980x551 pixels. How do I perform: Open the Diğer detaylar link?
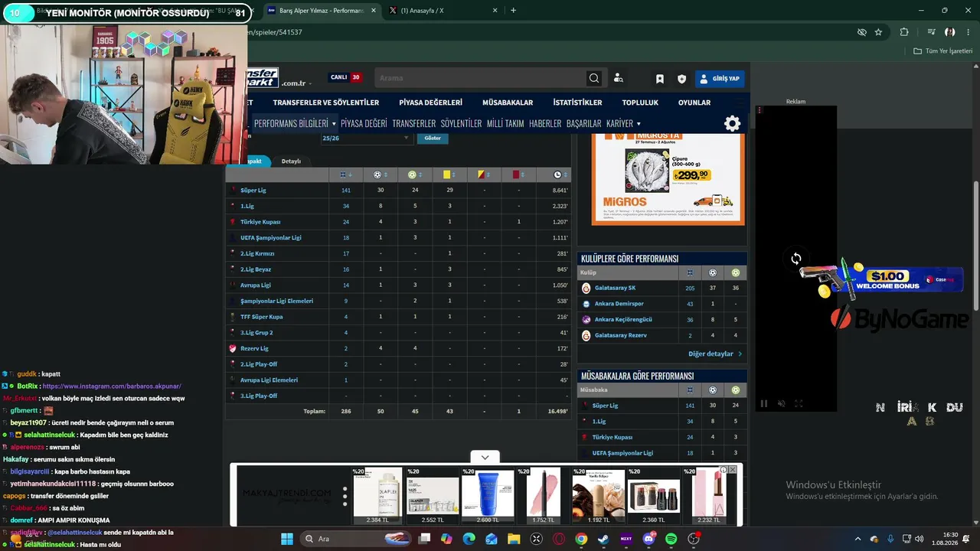pos(715,354)
